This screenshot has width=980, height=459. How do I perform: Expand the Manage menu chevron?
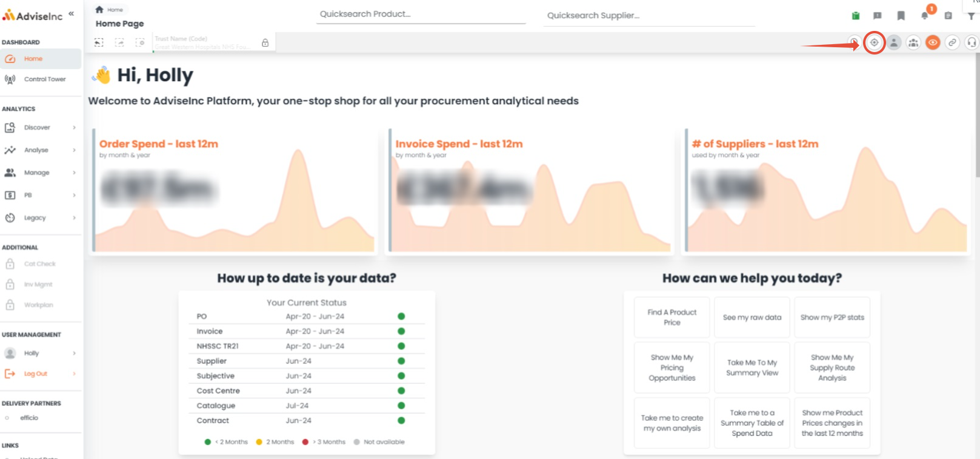(74, 173)
